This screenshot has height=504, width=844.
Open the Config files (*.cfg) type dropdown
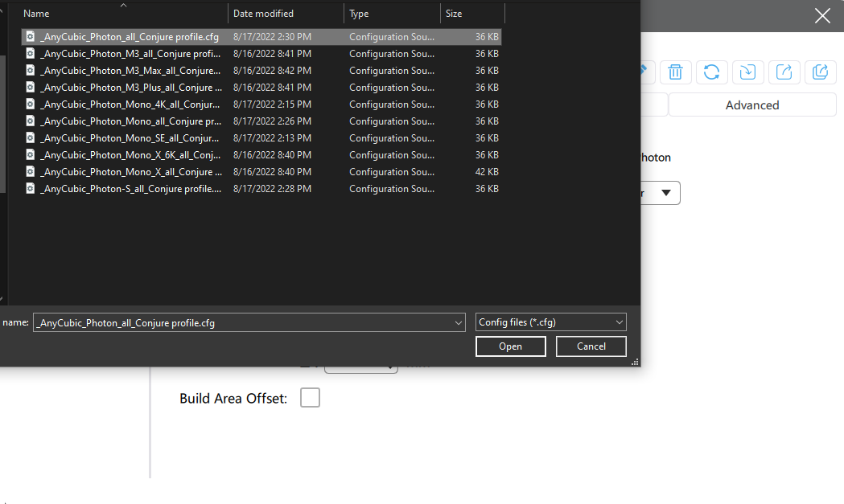[x=550, y=322]
